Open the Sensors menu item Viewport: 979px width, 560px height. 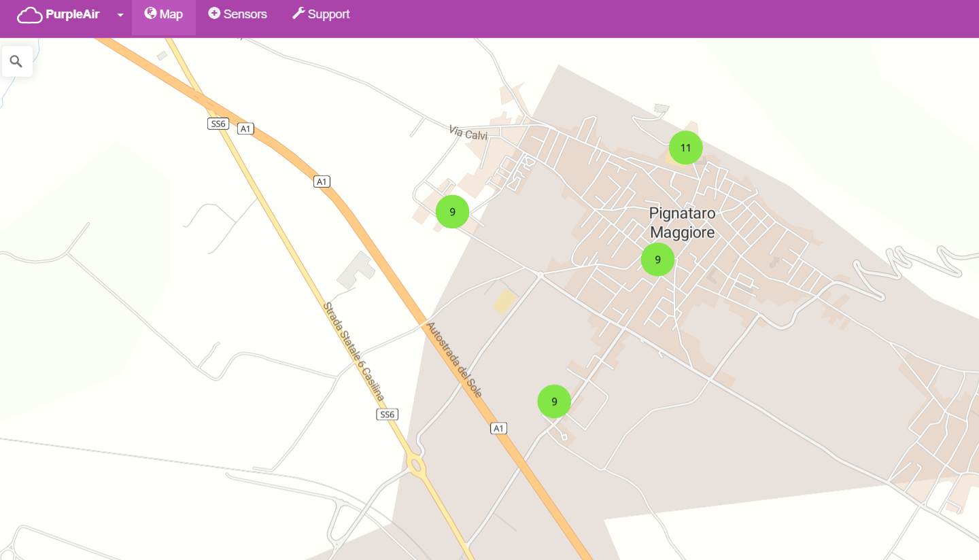(238, 14)
